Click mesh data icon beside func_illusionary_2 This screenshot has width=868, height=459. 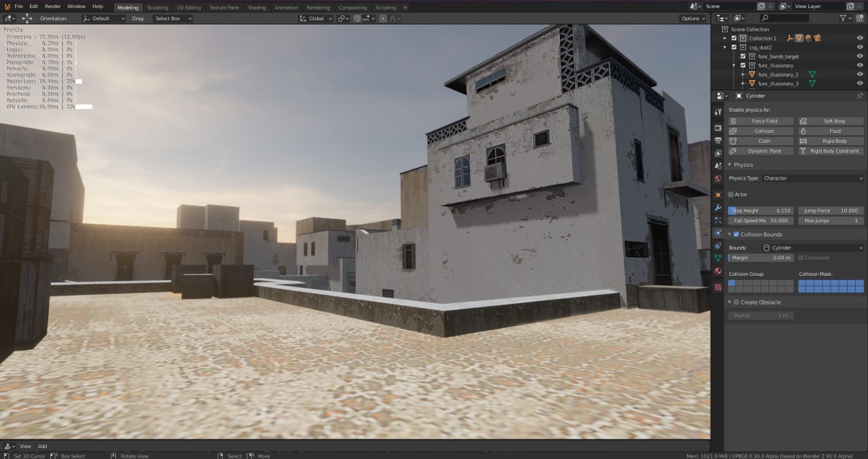tap(812, 75)
